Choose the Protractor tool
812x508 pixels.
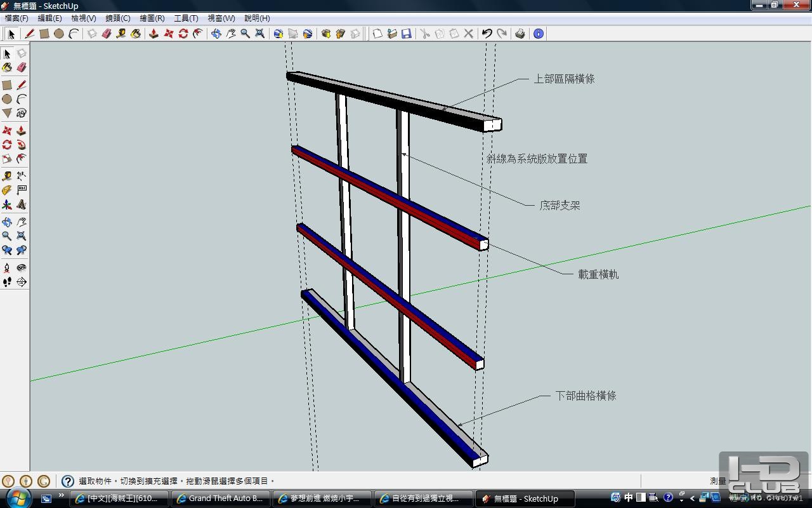[x=7, y=190]
